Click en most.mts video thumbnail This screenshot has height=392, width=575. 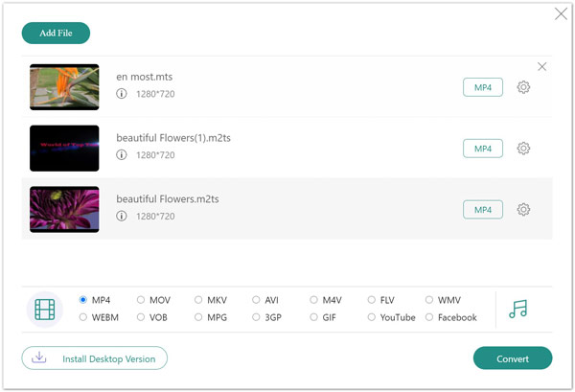64,87
